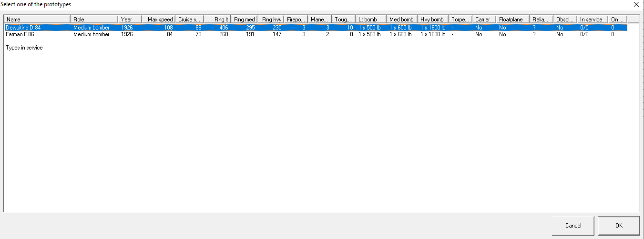Click the Hvy bomb column header
The image size is (644, 239).
[433, 20]
